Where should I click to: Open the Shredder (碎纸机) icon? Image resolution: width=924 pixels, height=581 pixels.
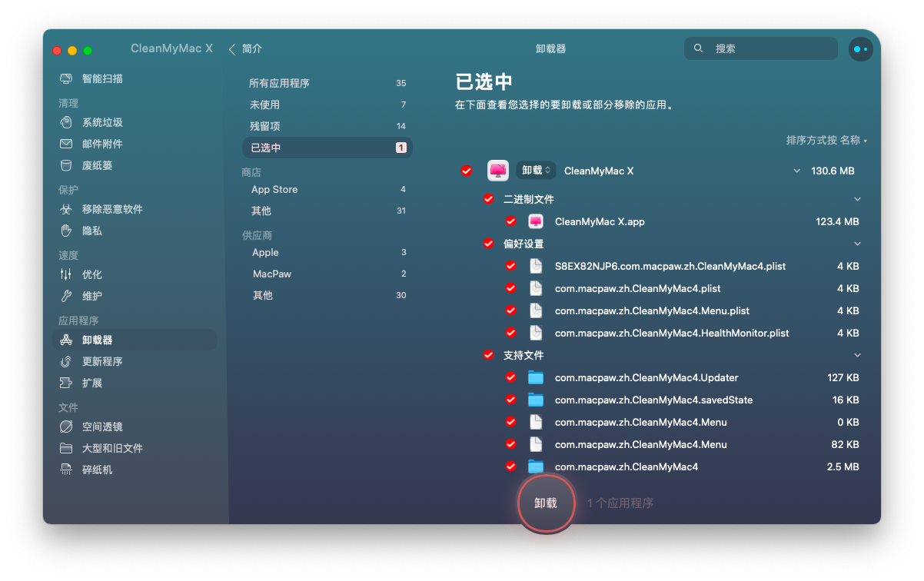(66, 470)
